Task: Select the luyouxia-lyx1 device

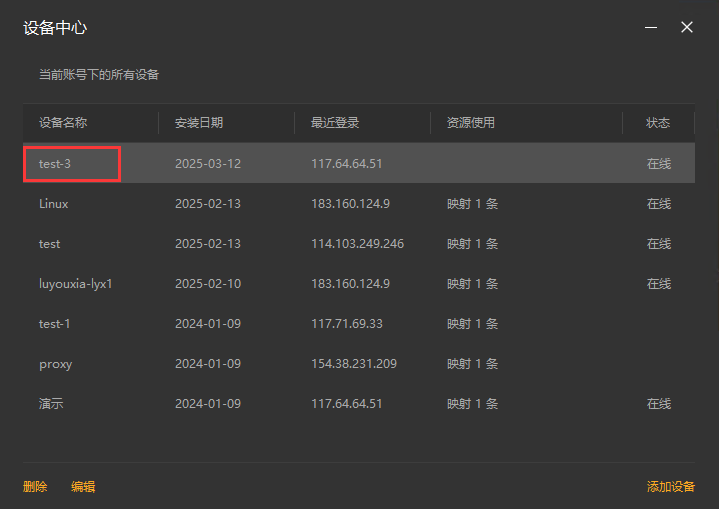Action: (76, 284)
